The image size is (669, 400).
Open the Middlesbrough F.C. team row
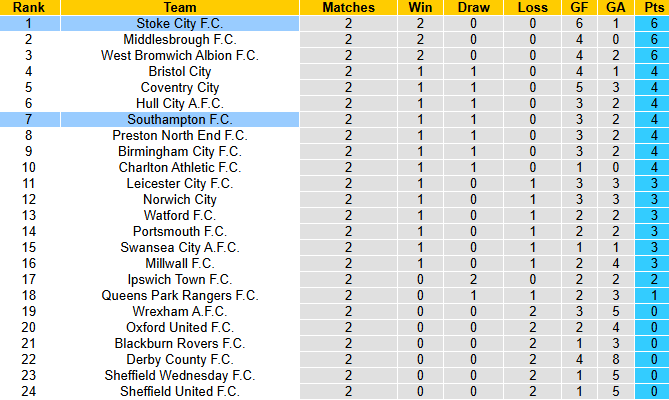pyautogui.click(x=179, y=39)
